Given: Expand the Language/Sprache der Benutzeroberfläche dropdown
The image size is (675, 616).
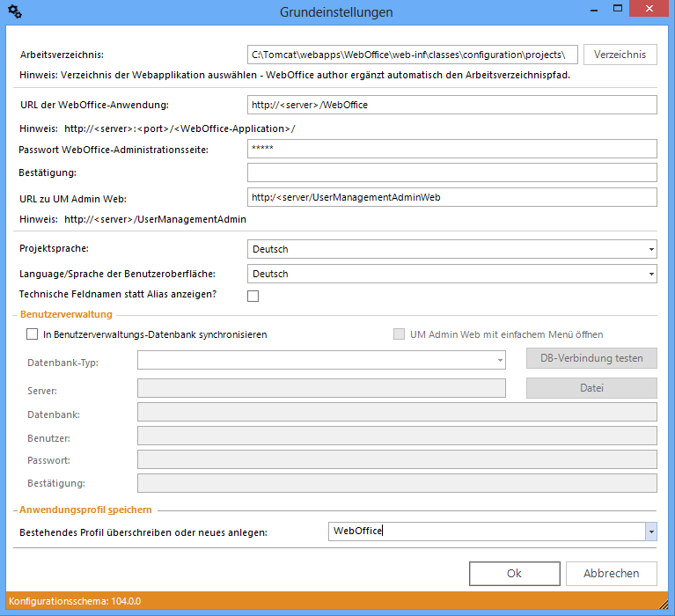Looking at the screenshot, I should pos(650,274).
